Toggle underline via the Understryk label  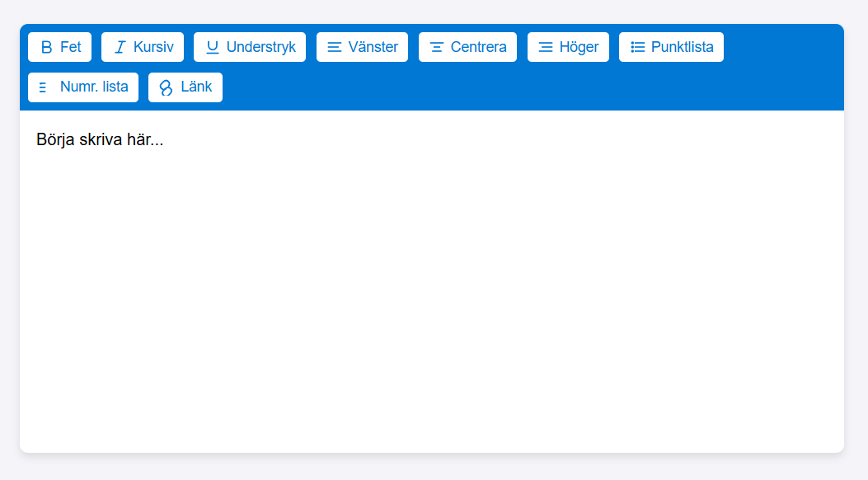click(x=260, y=47)
